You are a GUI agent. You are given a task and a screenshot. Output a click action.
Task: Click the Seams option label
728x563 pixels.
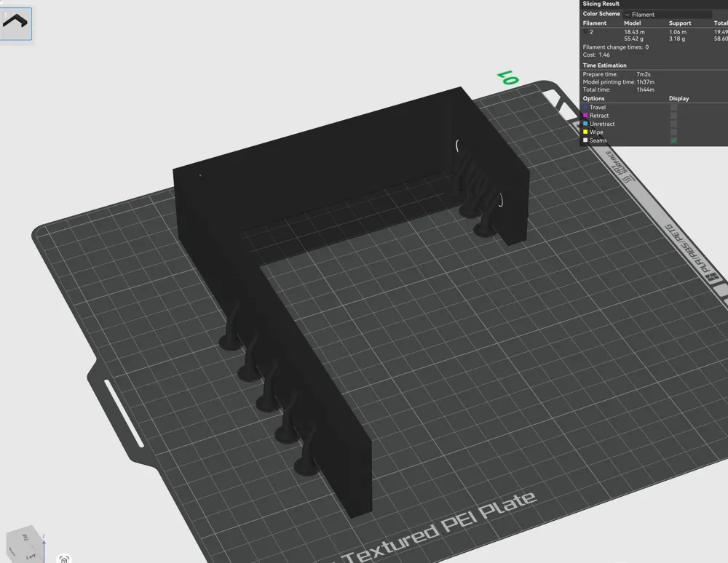pos(598,140)
